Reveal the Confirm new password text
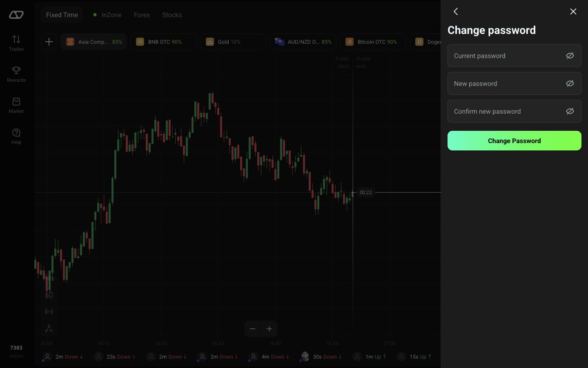Viewport: 588px width, 368px height. (570, 111)
